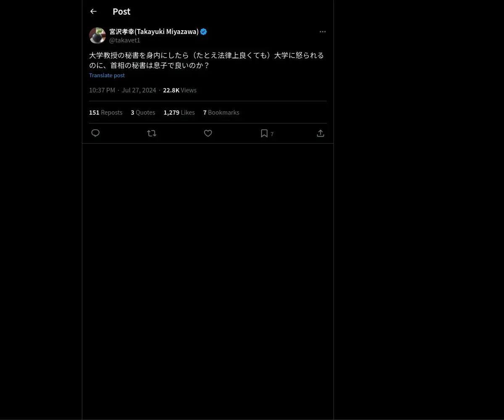Image resolution: width=504 pixels, height=420 pixels.
Task: Open Takayuki Miyazawa's profile avatar
Action: 97,36
